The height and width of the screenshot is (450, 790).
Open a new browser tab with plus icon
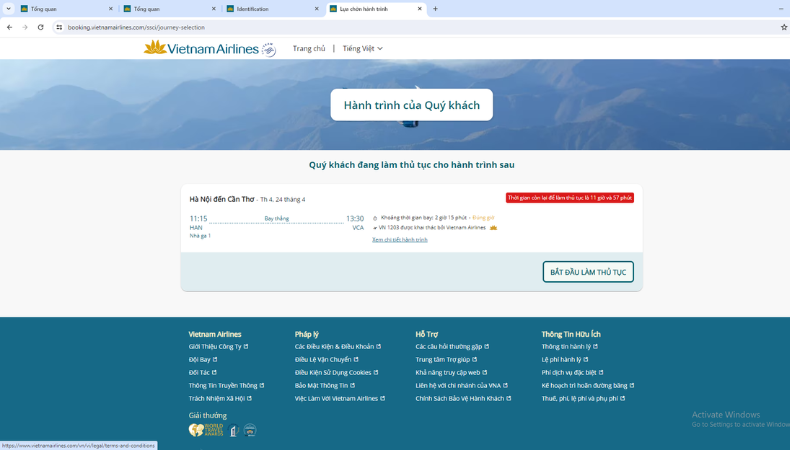435,9
